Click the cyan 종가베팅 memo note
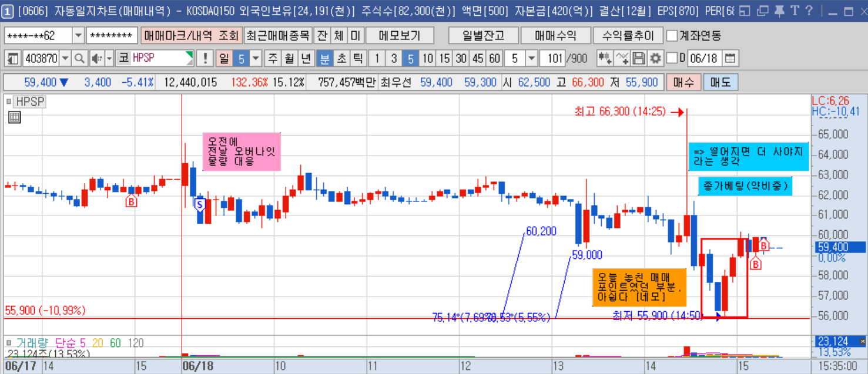 click(745, 186)
